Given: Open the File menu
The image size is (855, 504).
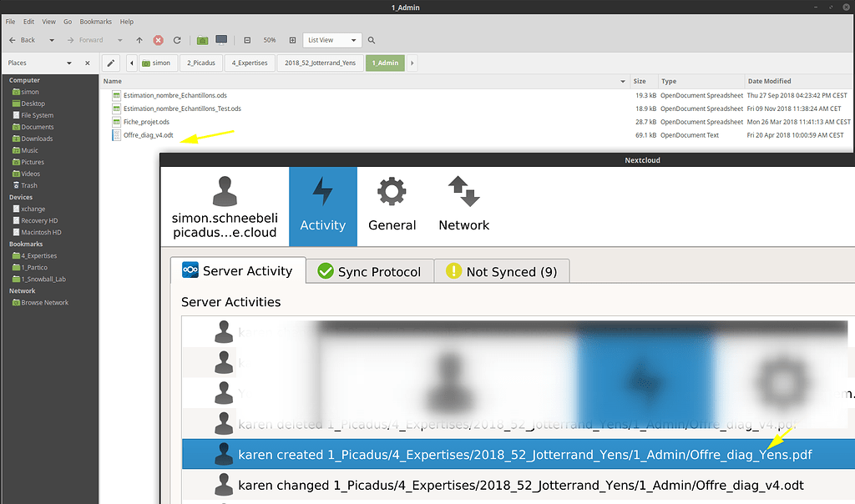Looking at the screenshot, I should click(x=10, y=22).
